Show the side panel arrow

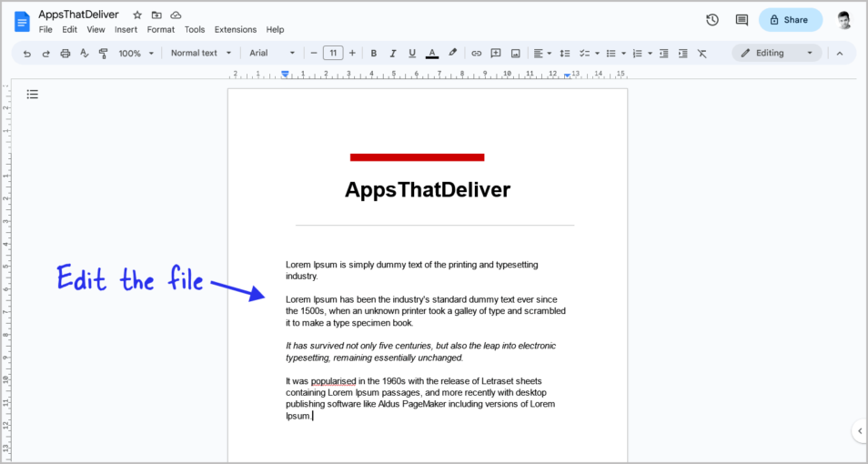tap(860, 430)
